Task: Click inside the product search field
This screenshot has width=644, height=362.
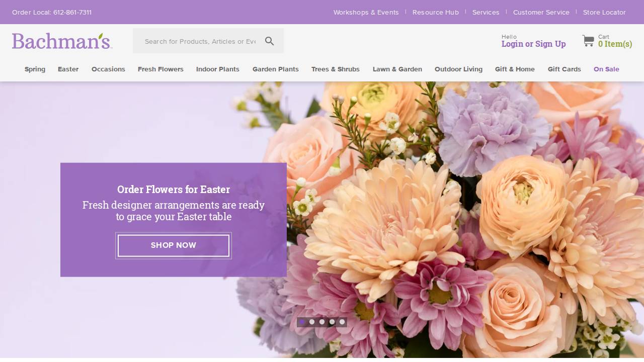Action: tap(199, 41)
